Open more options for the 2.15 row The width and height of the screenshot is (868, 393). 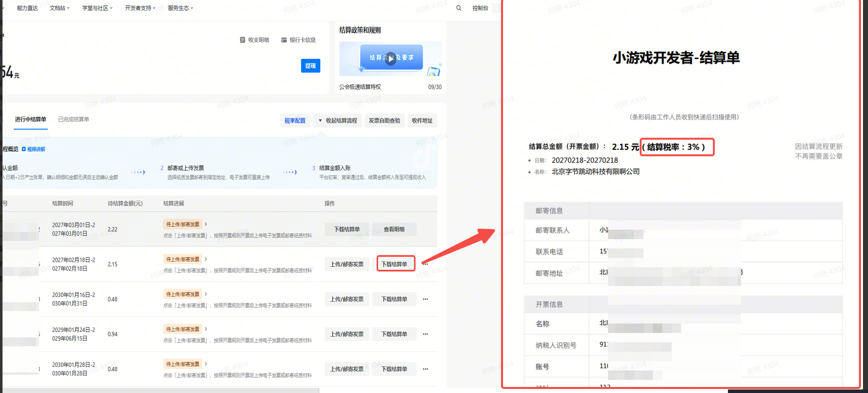tap(425, 264)
